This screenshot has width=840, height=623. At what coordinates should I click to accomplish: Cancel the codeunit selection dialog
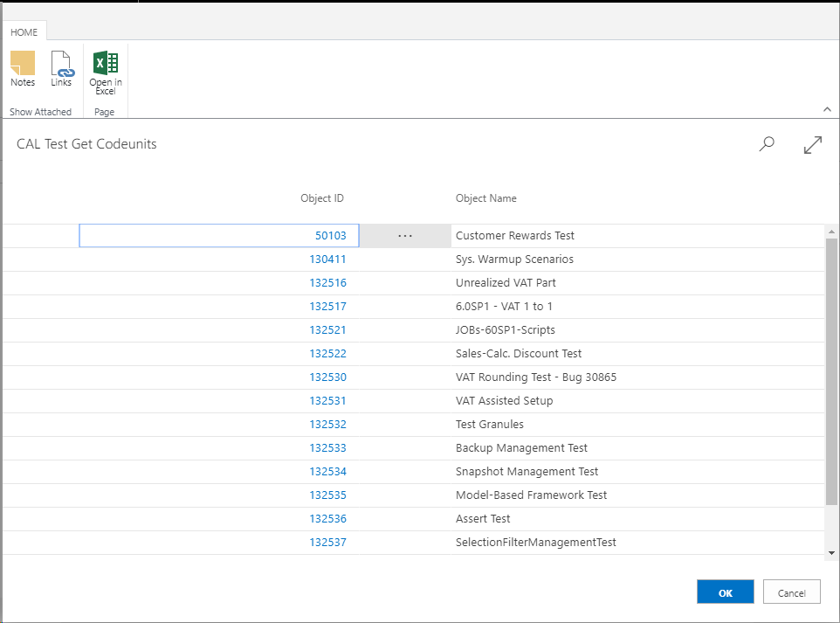tap(791, 592)
